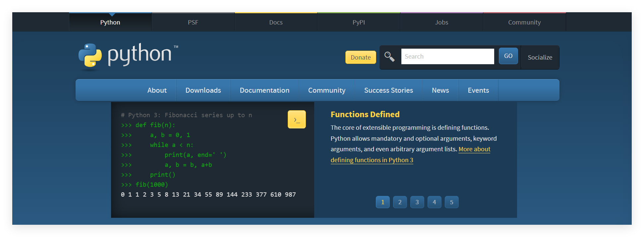Open the Success Stories menu

click(x=388, y=90)
